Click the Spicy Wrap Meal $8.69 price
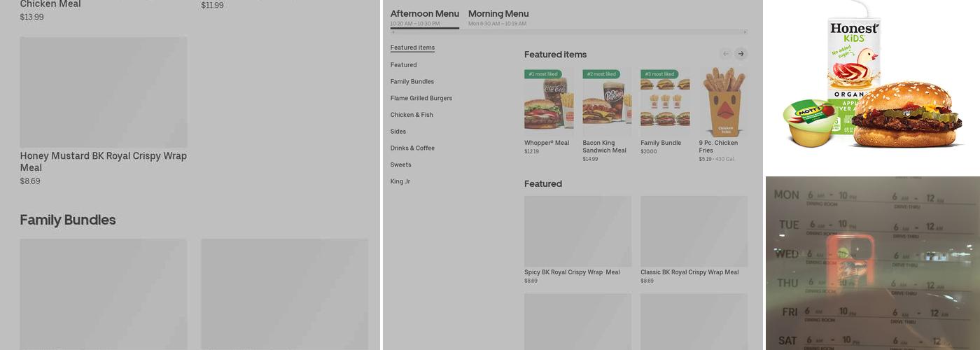The height and width of the screenshot is (350, 980). (531, 281)
